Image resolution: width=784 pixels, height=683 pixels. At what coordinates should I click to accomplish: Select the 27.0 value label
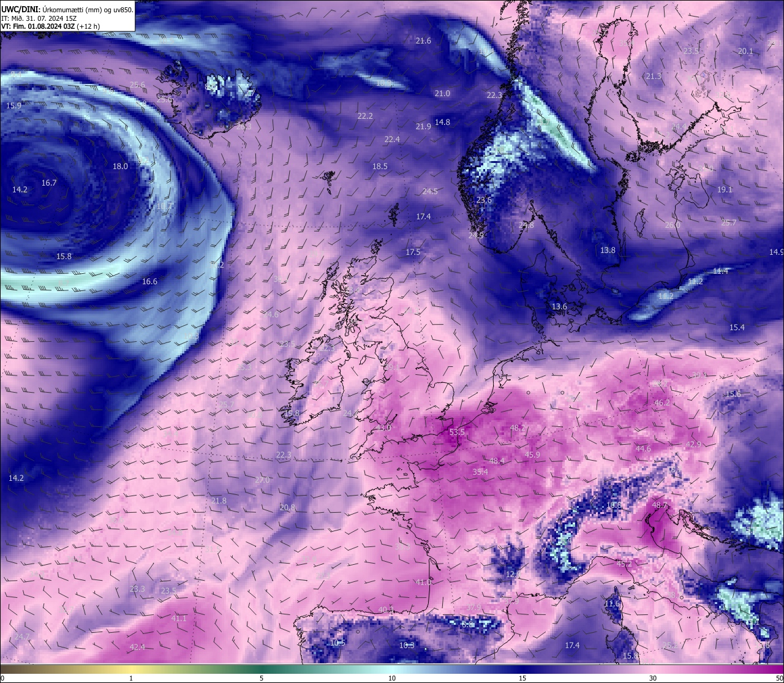pyautogui.click(x=262, y=480)
